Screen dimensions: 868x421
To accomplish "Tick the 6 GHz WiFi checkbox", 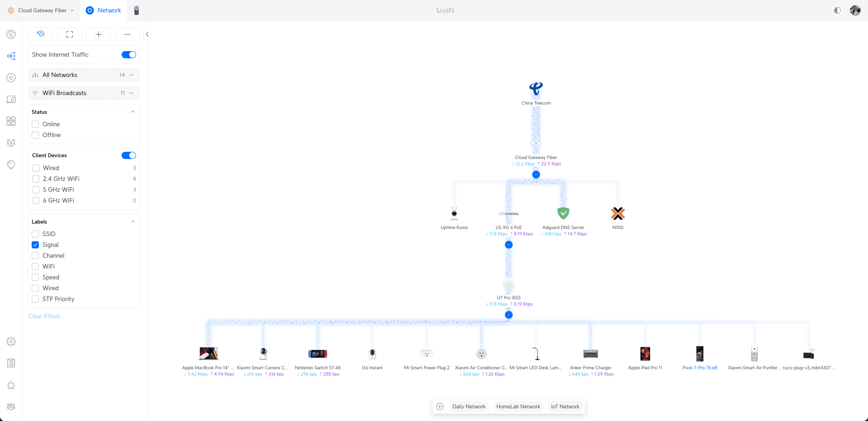I will point(36,201).
